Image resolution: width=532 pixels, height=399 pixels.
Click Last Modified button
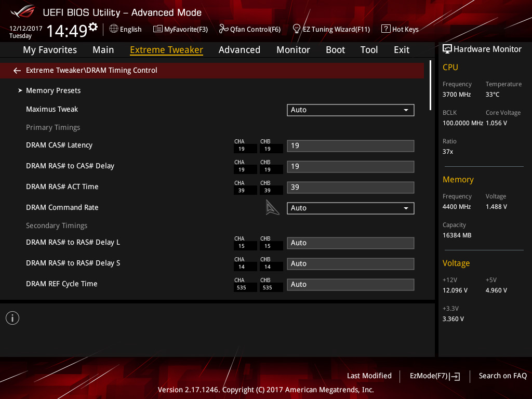(369, 376)
